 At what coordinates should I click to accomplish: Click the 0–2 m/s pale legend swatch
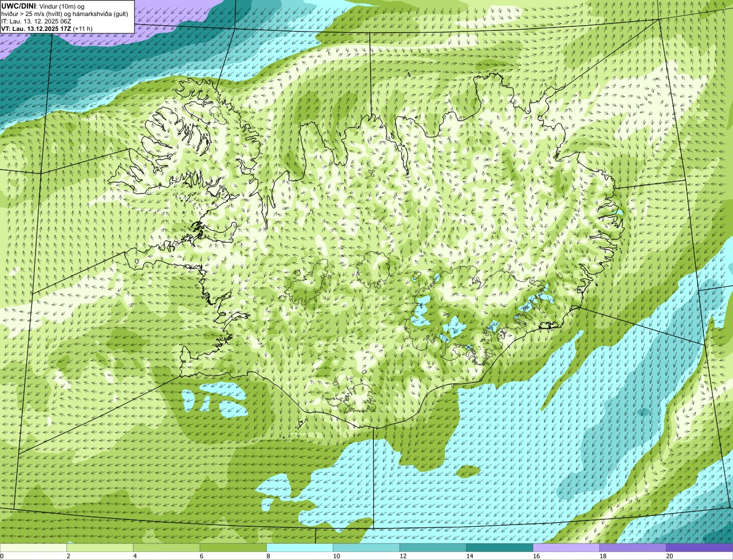point(33,547)
